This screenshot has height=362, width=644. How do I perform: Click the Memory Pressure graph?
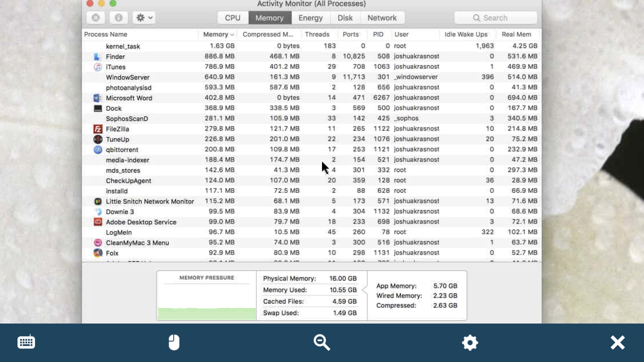[207, 302]
